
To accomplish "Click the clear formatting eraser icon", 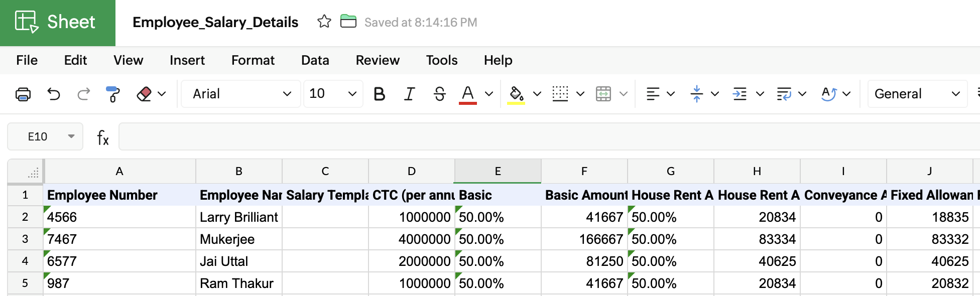I will [x=144, y=94].
